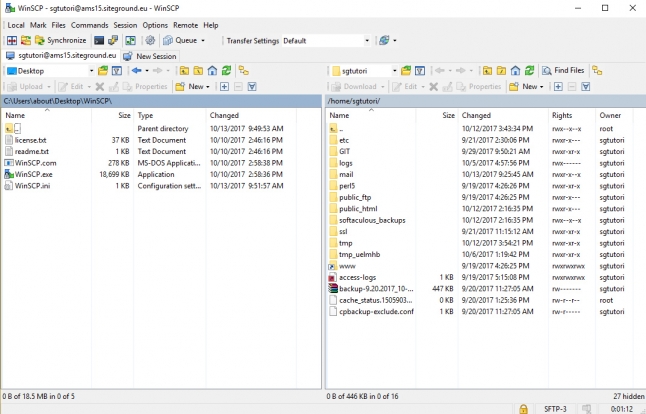Click the remote directory tree icon
The width and height of the screenshot is (646, 414).
click(597, 71)
